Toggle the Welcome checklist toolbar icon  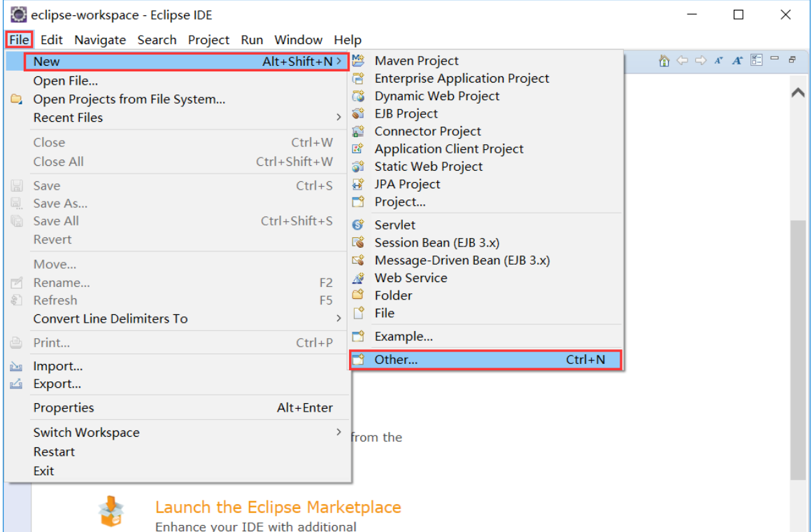[756, 60]
